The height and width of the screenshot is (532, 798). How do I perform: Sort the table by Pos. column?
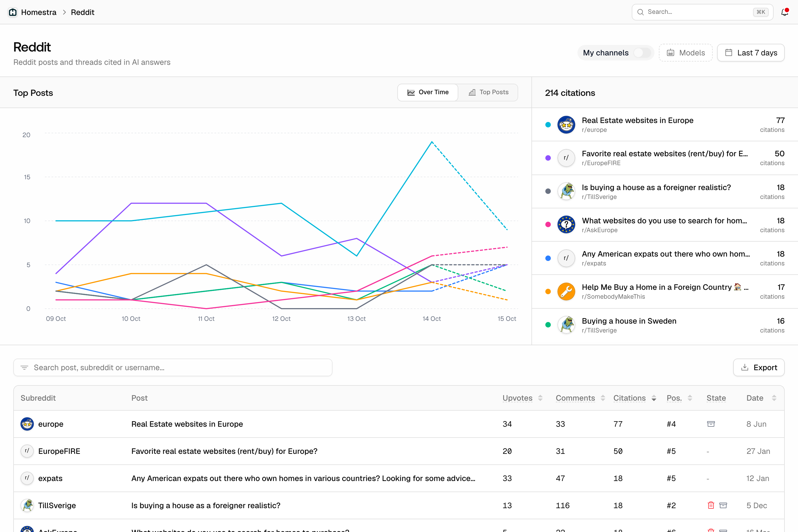point(679,398)
